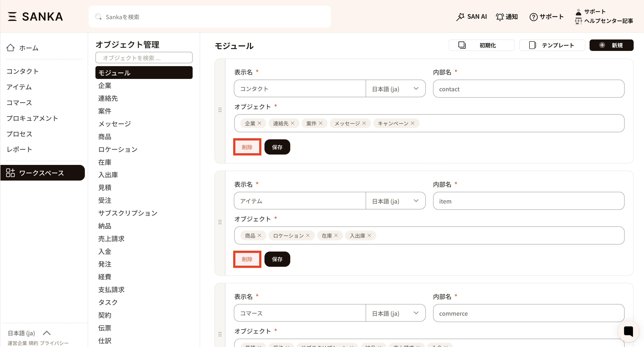Screen dimensions: 644x347
Task: Select 契約 in the object list
Action: click(x=104, y=315)
